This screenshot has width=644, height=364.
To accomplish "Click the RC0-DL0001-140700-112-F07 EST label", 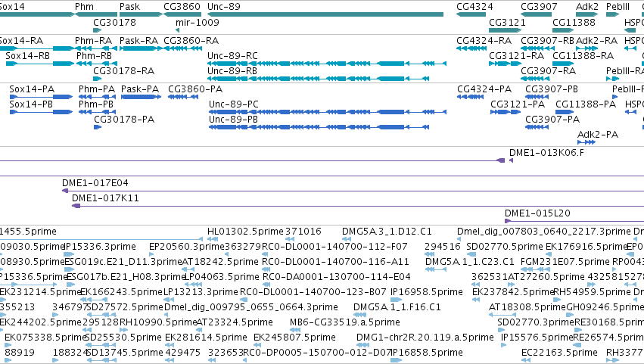I will click(x=334, y=247).
